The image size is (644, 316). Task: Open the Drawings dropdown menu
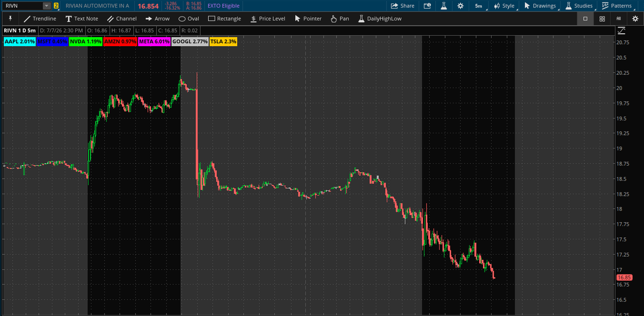(540, 5)
